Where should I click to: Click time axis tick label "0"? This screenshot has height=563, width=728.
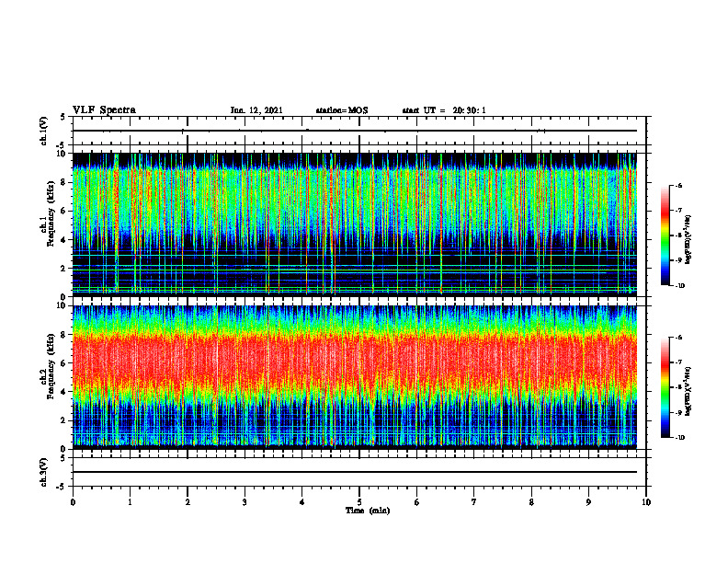click(x=73, y=502)
